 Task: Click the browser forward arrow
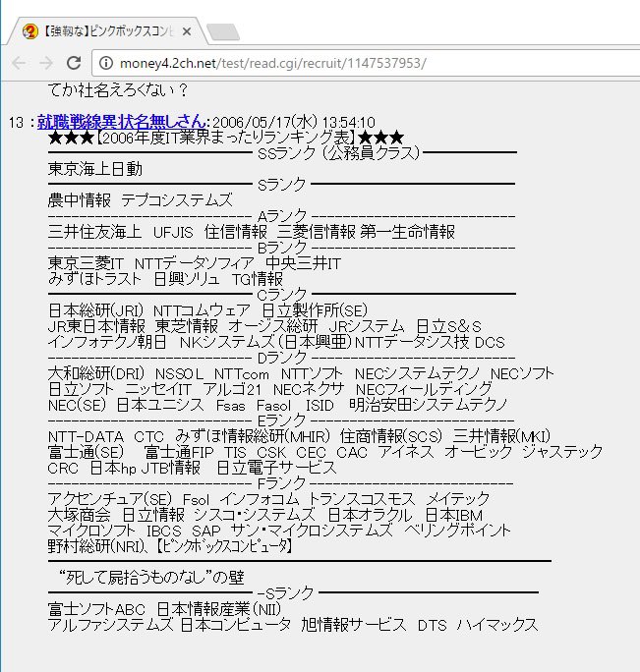pos(46,63)
